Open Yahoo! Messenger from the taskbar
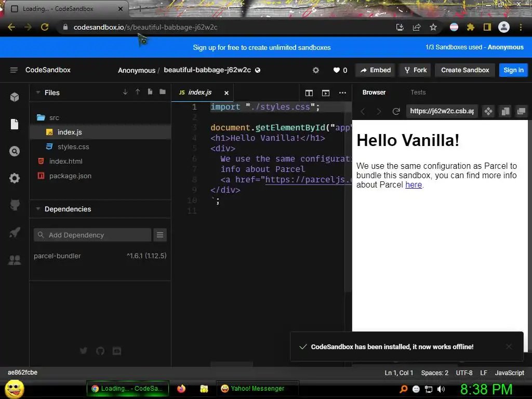The height and width of the screenshot is (399, 532). [x=257, y=389]
